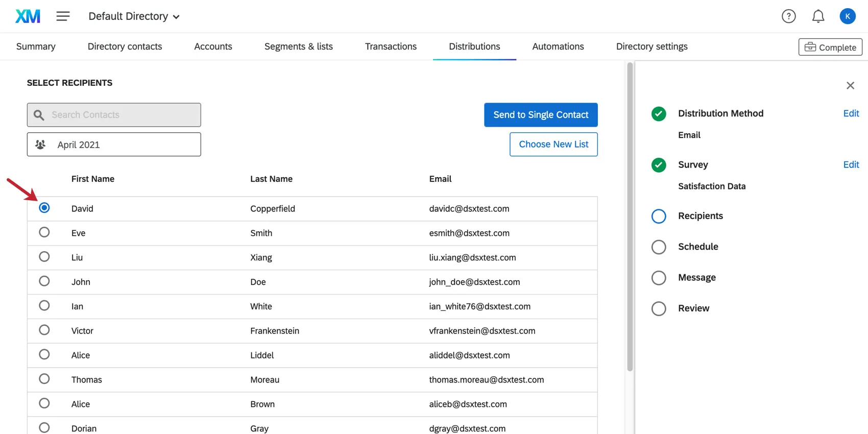Open the user account avatar K
The width and height of the screenshot is (868, 434).
(847, 16)
